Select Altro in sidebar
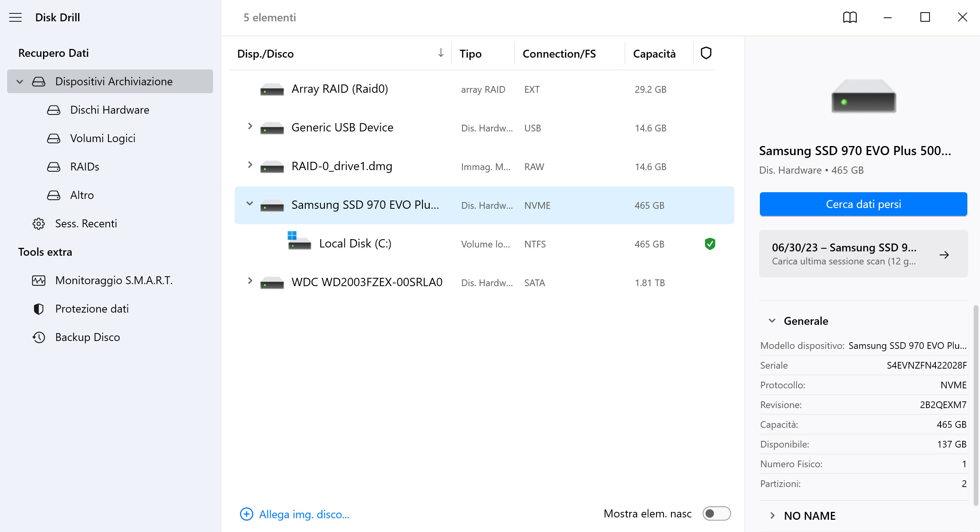980x532 pixels. [x=82, y=195]
